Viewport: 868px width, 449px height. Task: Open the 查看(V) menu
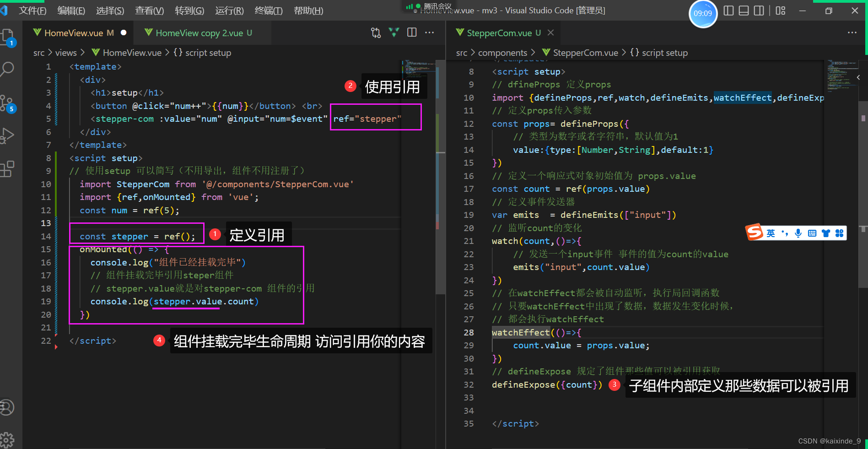[x=149, y=11]
